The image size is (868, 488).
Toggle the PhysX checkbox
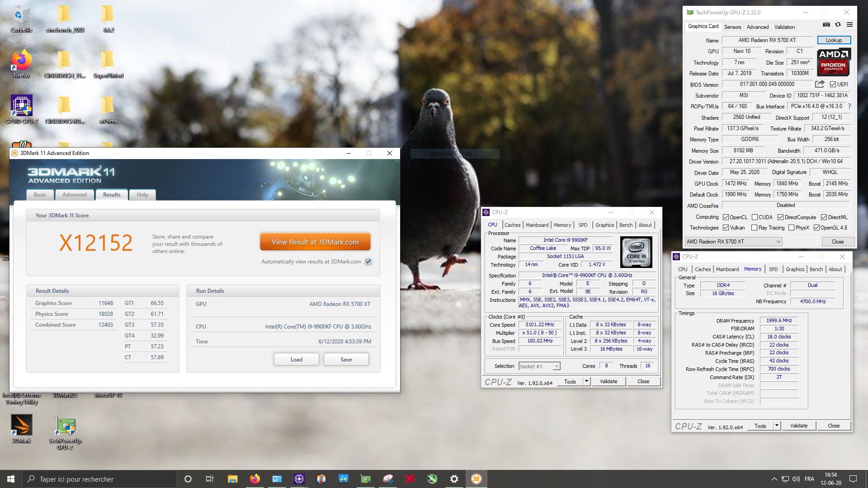pos(791,228)
